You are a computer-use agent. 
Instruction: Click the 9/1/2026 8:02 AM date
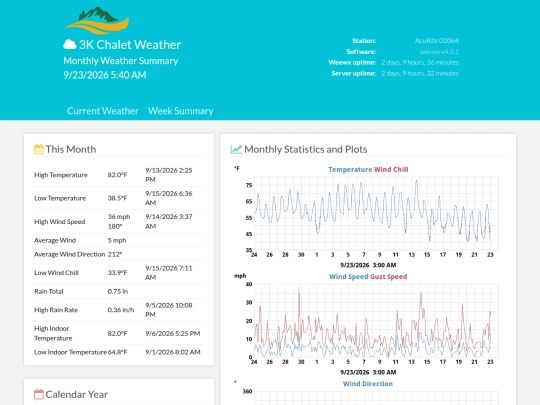[173, 352]
